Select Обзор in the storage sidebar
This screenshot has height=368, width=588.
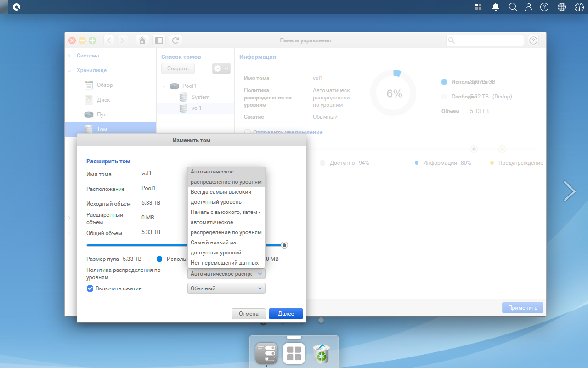tap(110, 85)
